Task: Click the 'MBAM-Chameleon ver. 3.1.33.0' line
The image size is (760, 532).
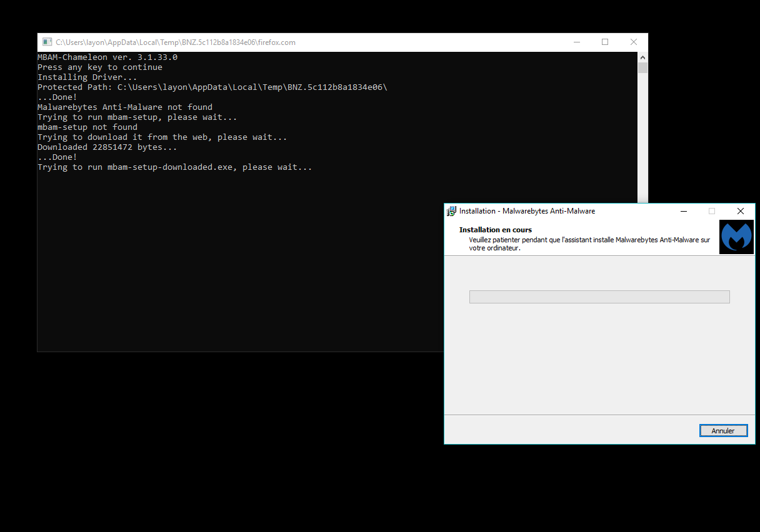Action: (107, 57)
